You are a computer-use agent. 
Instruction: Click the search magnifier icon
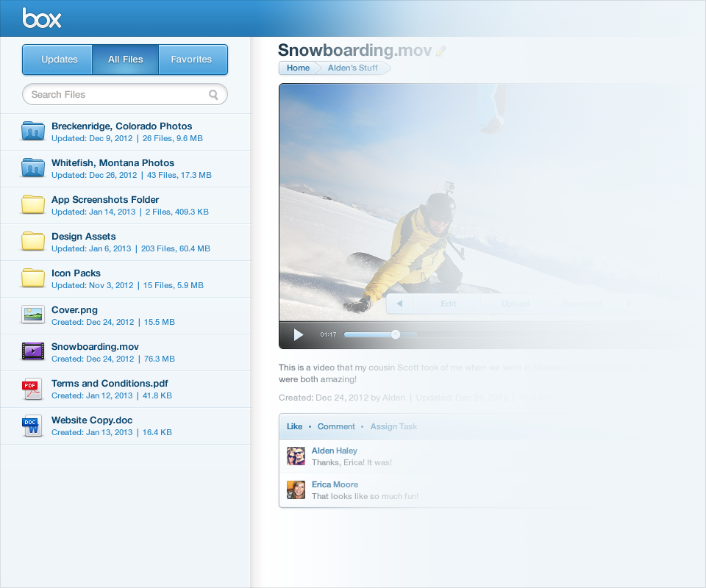point(213,95)
